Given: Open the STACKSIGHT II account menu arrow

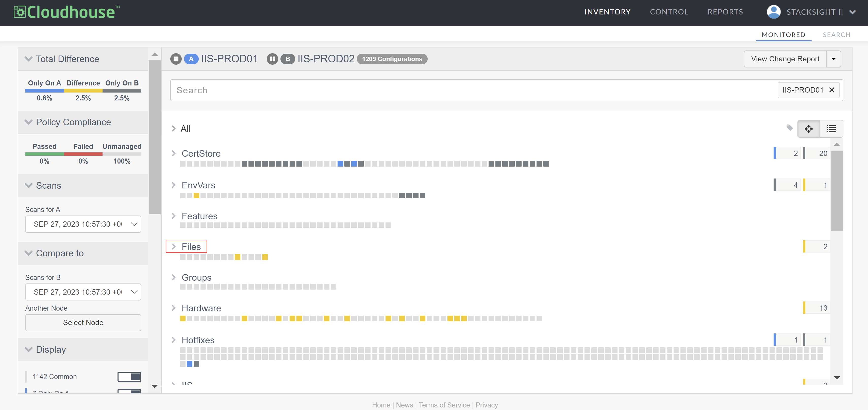Looking at the screenshot, I should 853,12.
